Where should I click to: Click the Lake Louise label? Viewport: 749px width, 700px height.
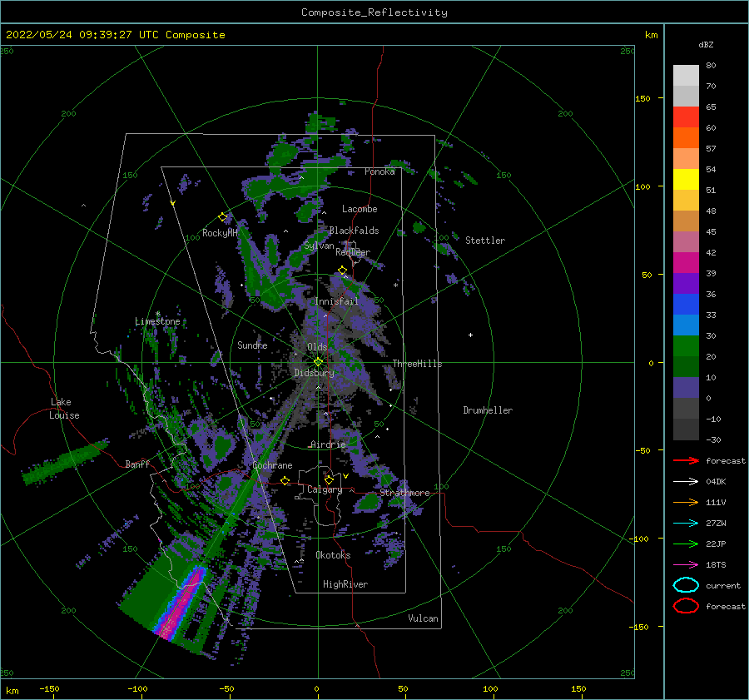click(64, 409)
